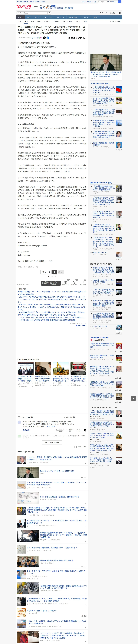The image size is (138, 644).
Task: Share the comment via its X icon
Action: coord(85,430)
